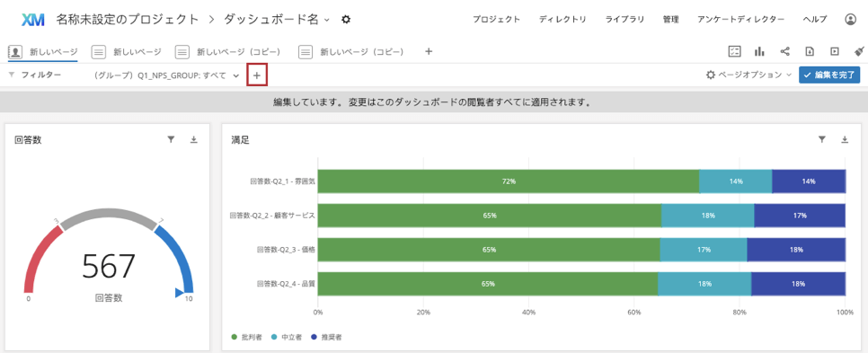This screenshot has height=353, width=868.
Task: Select the second 新しいページ tab
Action: [126, 52]
